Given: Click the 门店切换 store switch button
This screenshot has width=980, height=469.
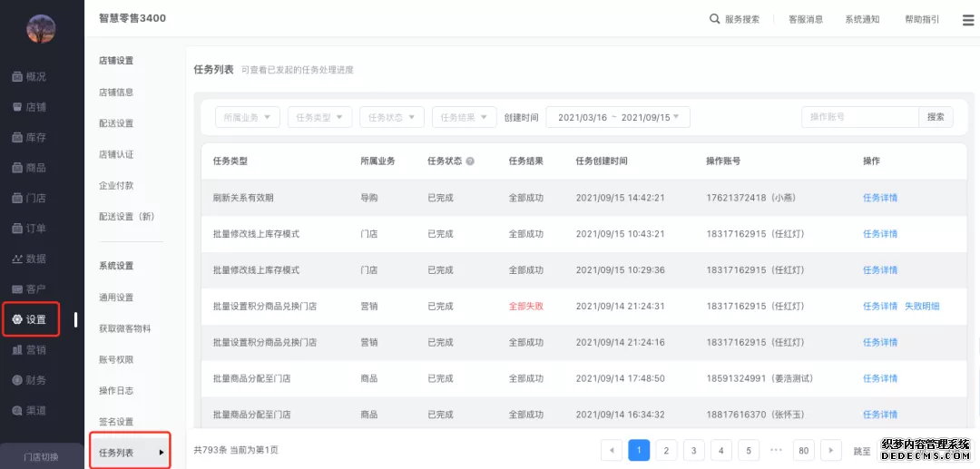Looking at the screenshot, I should point(41,456).
